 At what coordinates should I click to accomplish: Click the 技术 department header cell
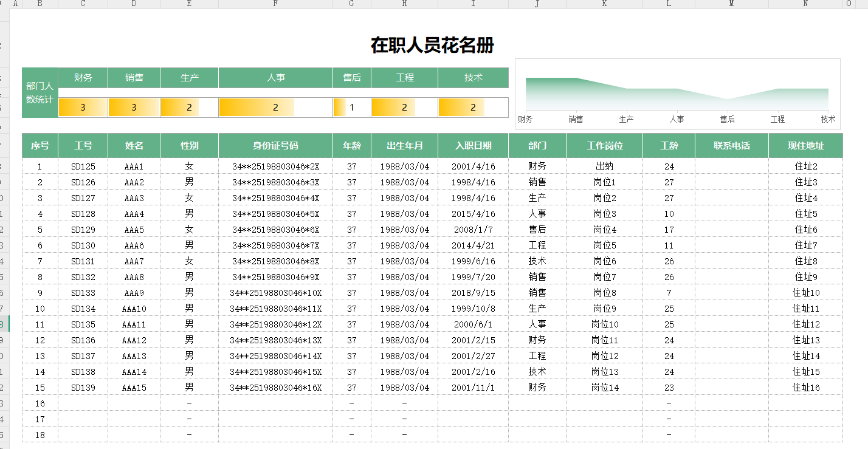click(473, 77)
